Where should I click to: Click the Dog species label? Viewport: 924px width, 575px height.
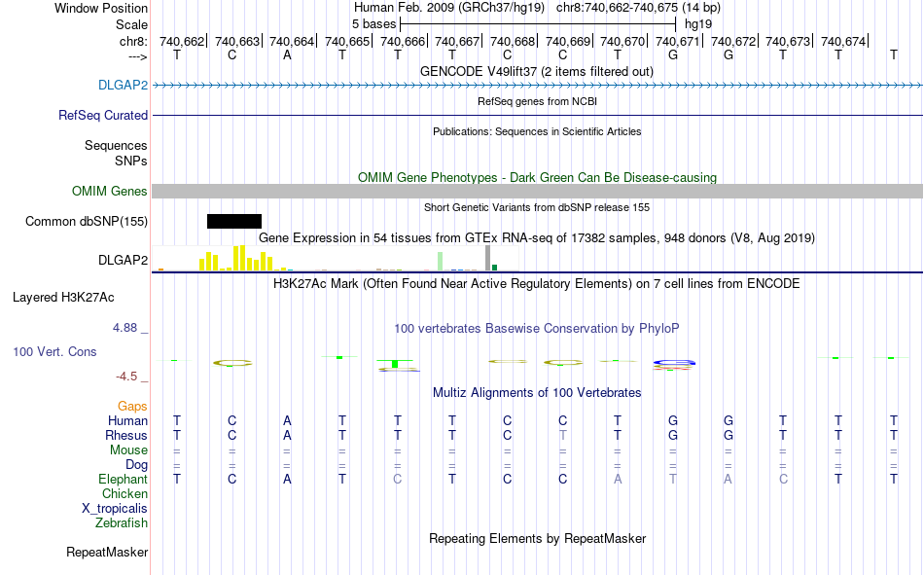[x=136, y=465]
